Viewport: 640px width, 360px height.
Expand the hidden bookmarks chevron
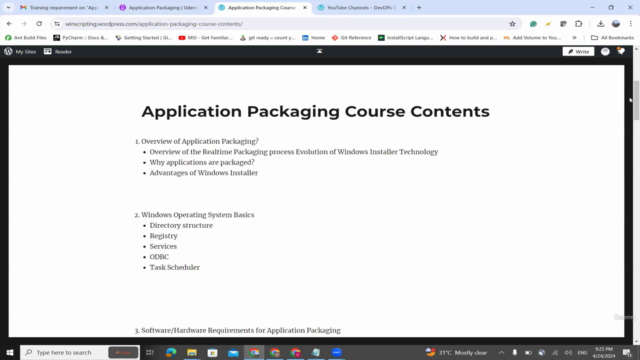coord(574,38)
